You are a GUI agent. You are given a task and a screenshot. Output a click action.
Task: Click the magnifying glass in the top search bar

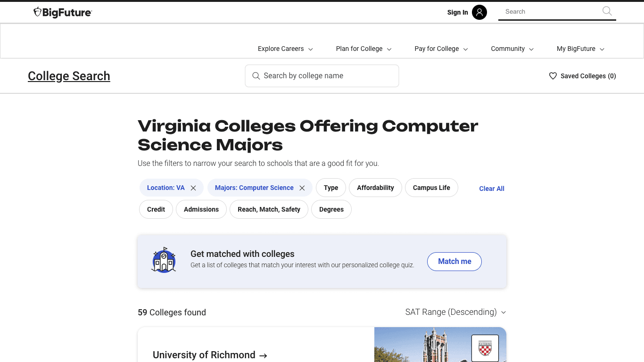coord(607,11)
